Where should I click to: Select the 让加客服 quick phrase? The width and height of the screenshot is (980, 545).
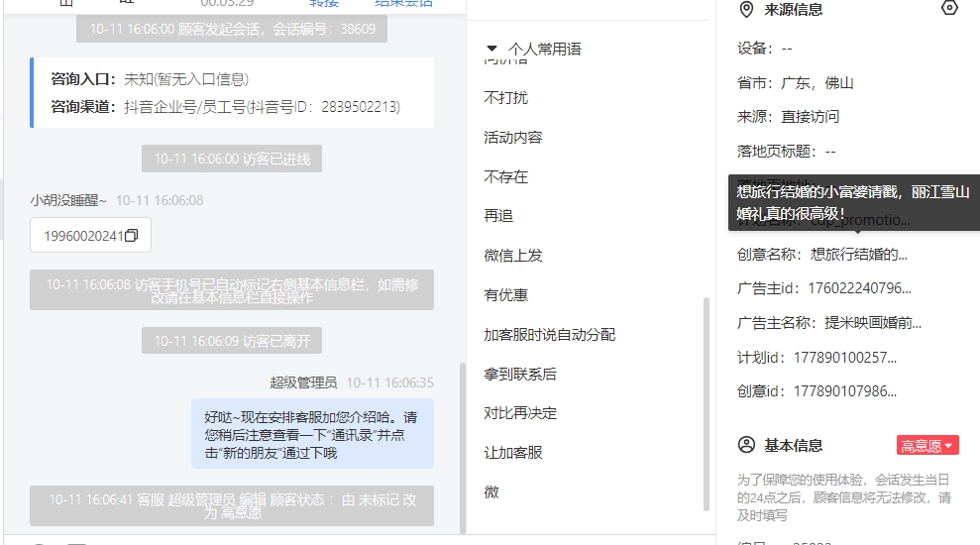512,453
